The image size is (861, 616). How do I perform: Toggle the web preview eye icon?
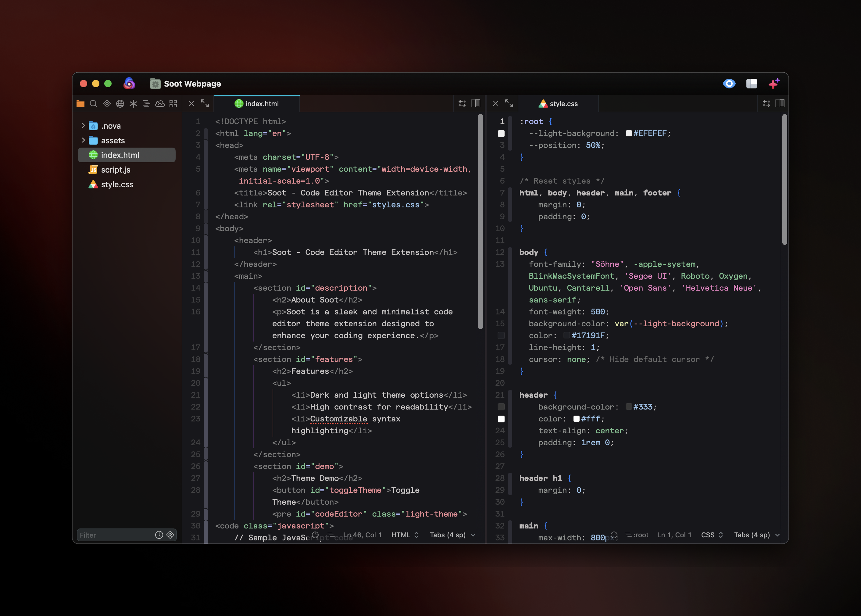pyautogui.click(x=729, y=84)
